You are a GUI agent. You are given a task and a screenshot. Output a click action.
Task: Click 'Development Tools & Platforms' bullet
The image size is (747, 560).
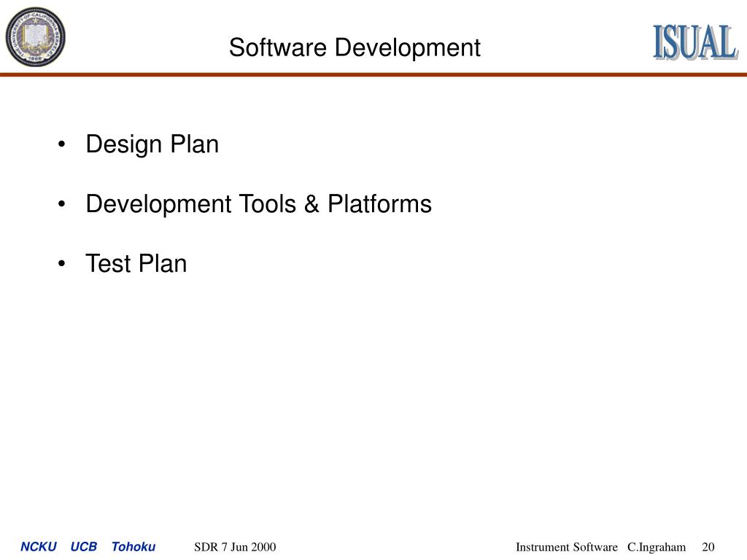(x=259, y=204)
